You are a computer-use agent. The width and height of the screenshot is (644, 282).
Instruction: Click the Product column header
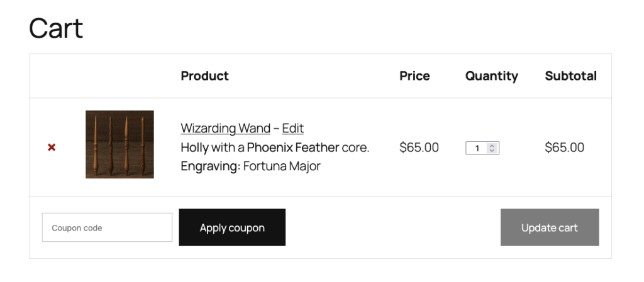point(204,76)
